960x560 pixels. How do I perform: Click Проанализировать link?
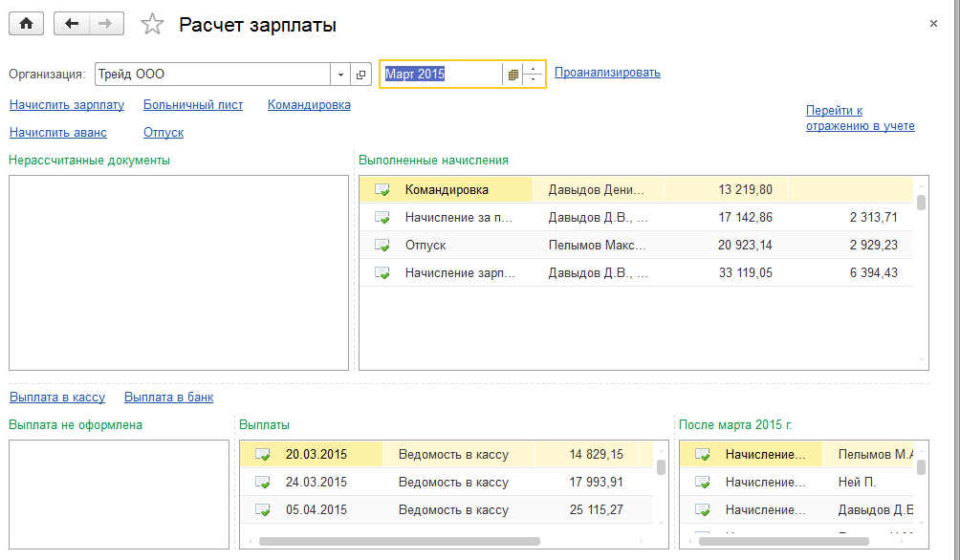pyautogui.click(x=607, y=73)
